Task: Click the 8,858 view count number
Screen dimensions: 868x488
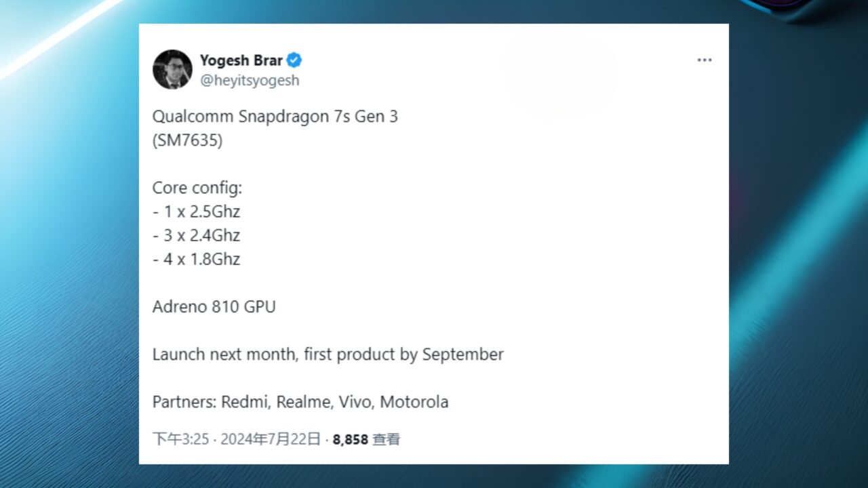Action: (x=350, y=439)
